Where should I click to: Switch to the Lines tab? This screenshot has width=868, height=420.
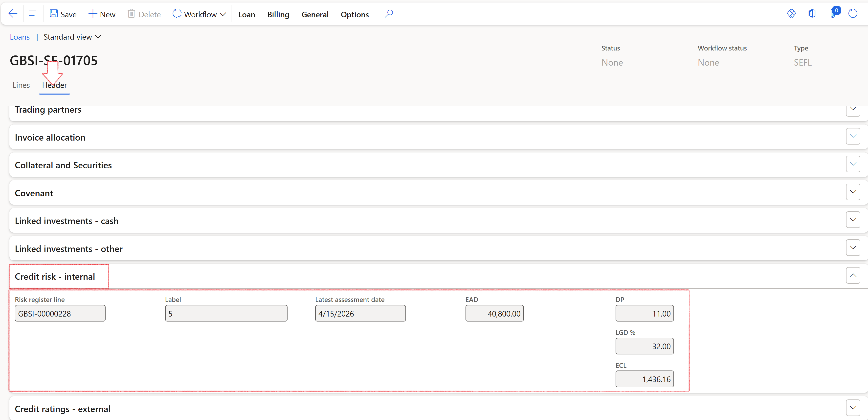click(21, 85)
